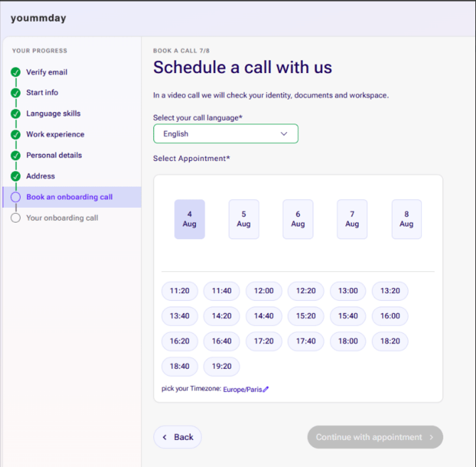Click the green checkmark beside Language skills
Image resolution: width=476 pixels, height=467 pixels.
click(16, 114)
